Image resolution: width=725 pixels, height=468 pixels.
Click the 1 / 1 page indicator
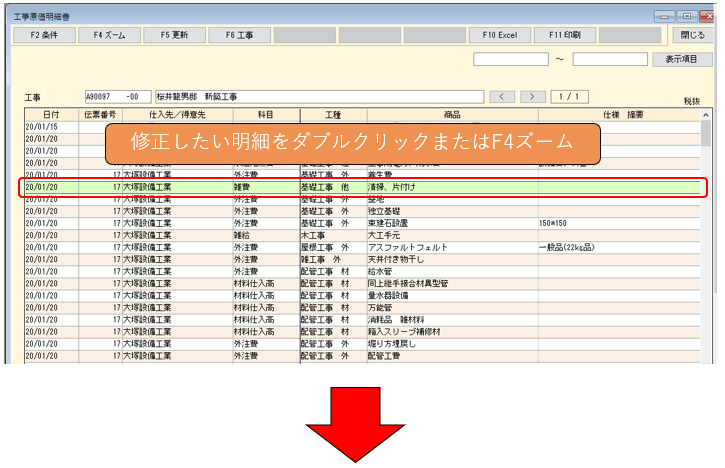coord(570,97)
